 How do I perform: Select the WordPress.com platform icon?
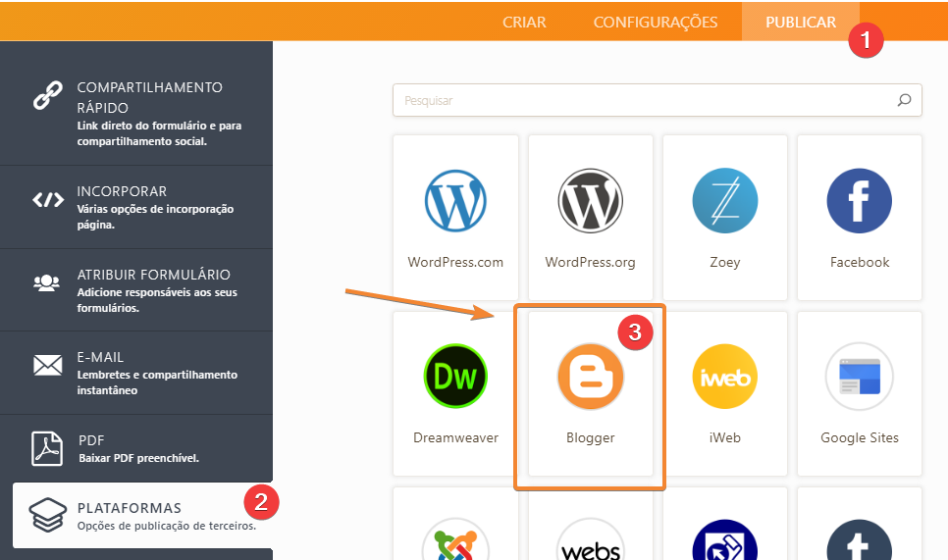455,201
